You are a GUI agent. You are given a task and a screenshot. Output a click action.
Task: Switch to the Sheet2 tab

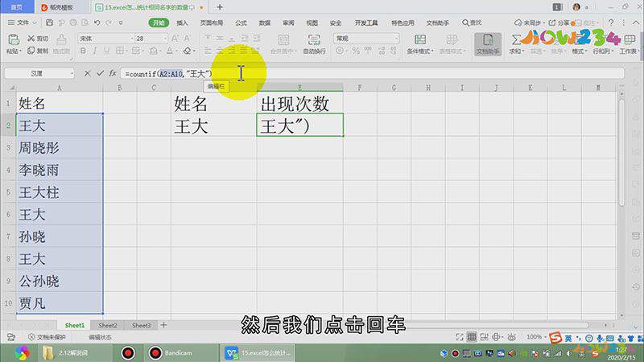pyautogui.click(x=108, y=325)
